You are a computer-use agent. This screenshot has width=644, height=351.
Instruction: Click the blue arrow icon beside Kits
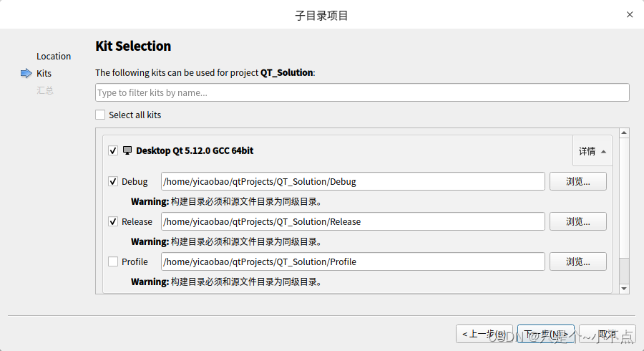(26, 73)
